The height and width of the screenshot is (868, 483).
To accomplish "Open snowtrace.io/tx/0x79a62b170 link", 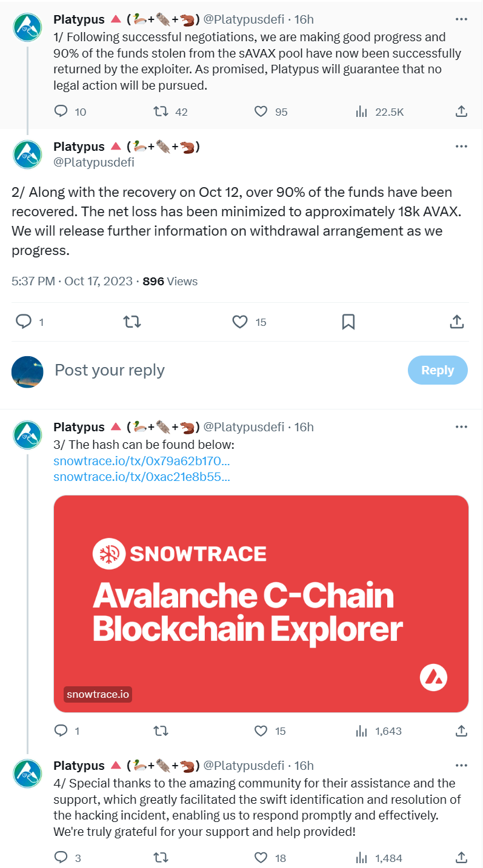I will [x=142, y=461].
